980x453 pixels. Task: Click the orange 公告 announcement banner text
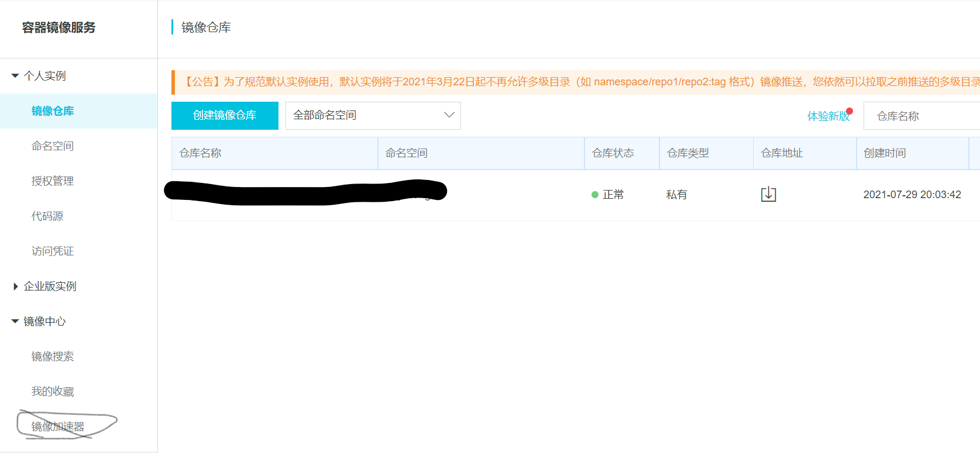[582, 82]
